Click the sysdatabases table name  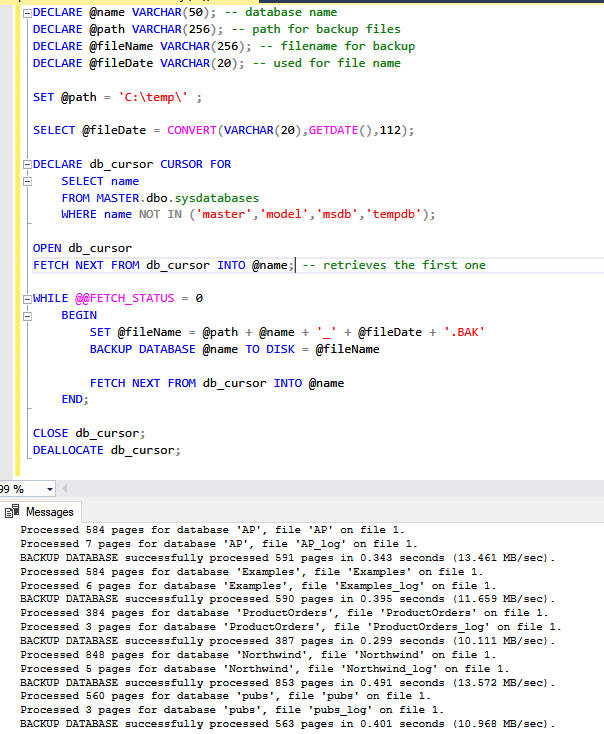(217, 198)
